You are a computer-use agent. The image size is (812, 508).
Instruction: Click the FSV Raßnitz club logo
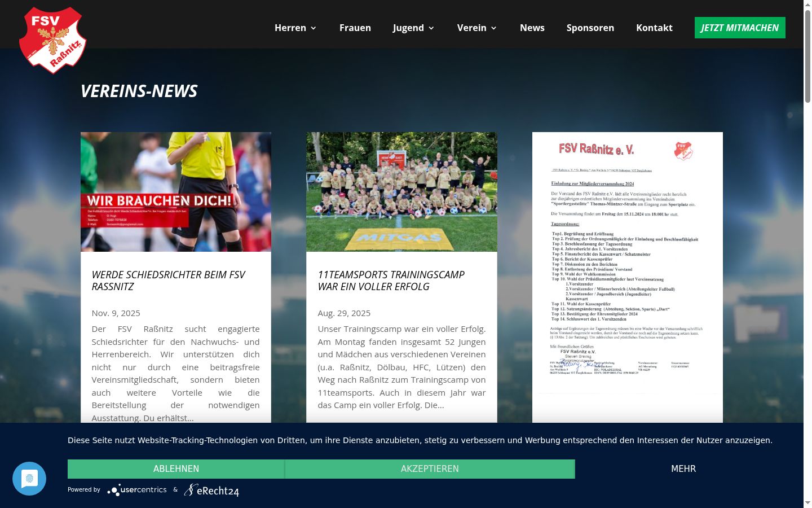coord(53,40)
